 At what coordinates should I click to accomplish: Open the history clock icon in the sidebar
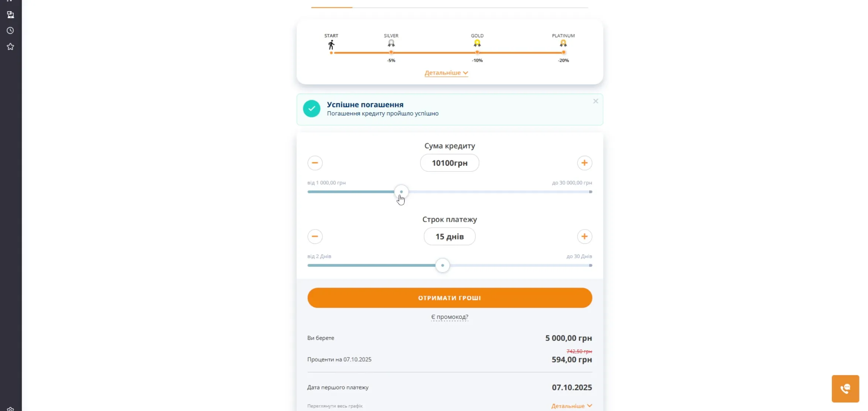(x=10, y=31)
